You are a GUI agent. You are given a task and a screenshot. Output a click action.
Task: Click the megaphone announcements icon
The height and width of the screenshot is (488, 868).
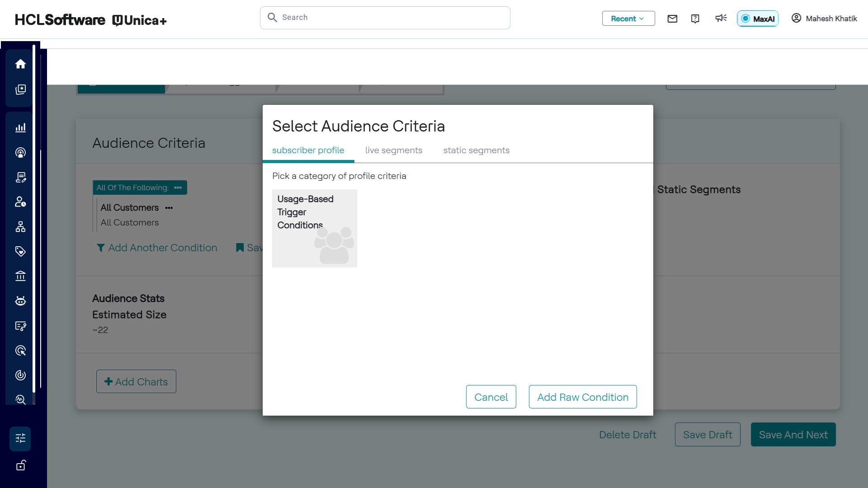[721, 18]
